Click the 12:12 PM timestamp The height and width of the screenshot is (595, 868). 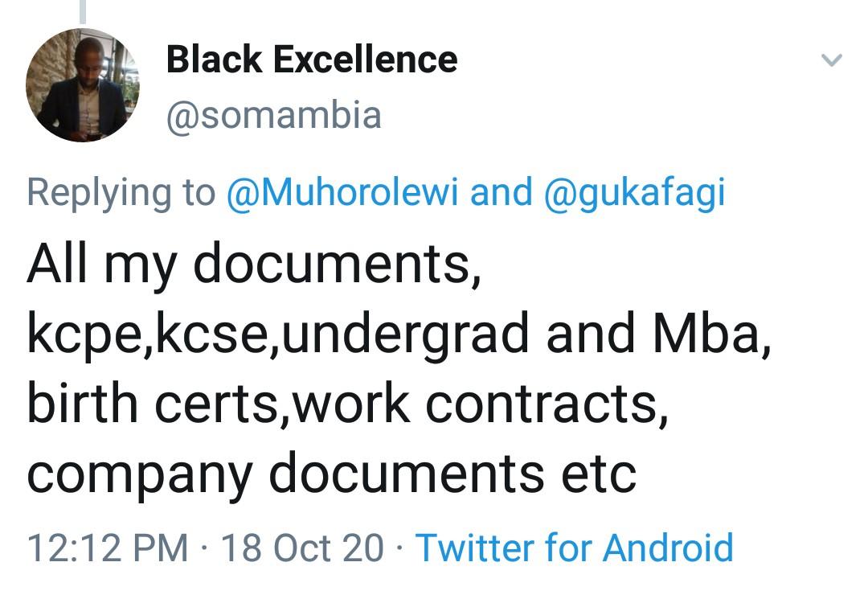(x=108, y=548)
